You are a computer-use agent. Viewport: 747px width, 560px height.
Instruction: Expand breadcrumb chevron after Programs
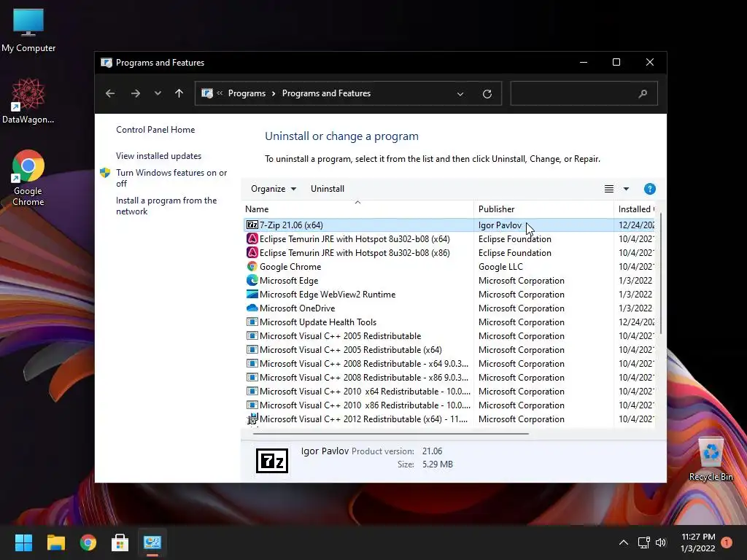[x=274, y=93]
